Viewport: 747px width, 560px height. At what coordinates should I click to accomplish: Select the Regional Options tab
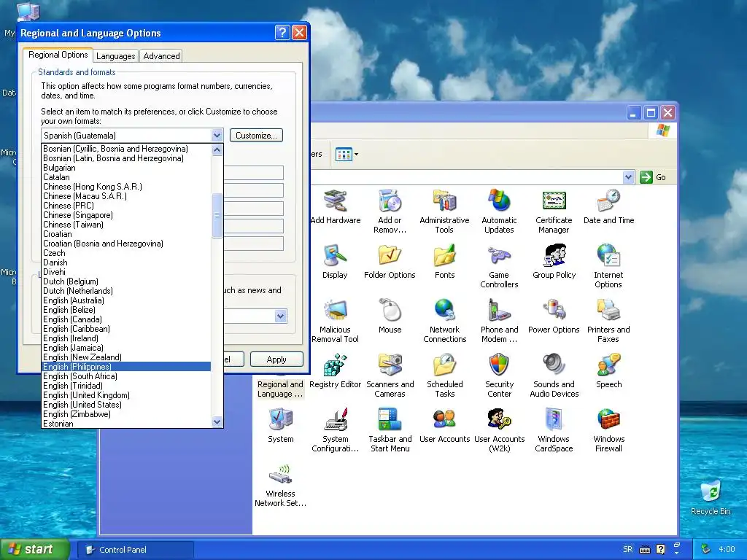58,55
